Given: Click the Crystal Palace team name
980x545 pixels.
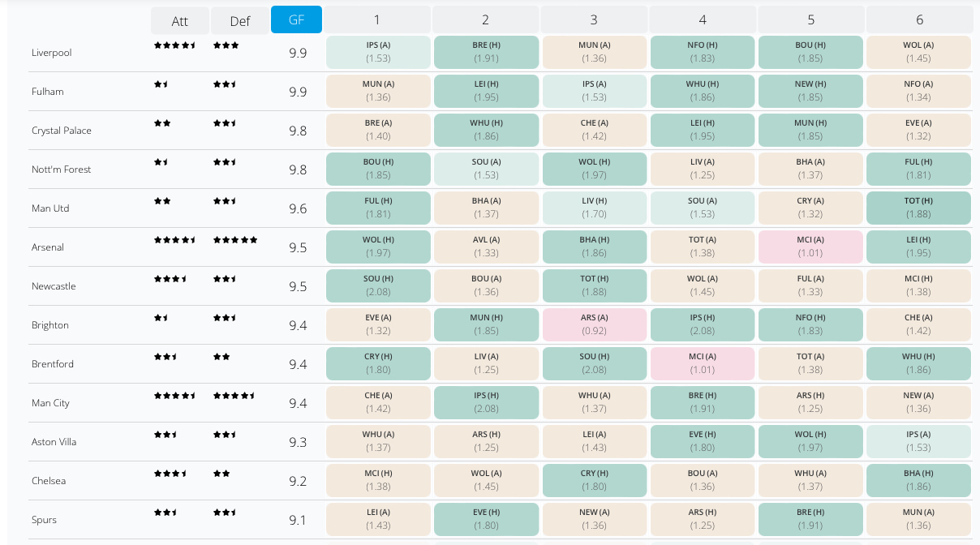Looking at the screenshot, I should (62, 131).
